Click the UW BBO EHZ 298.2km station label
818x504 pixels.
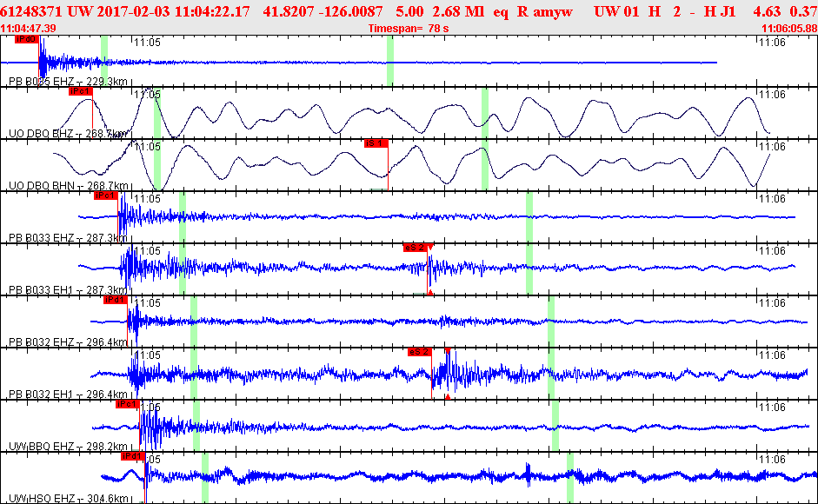[x=68, y=447]
